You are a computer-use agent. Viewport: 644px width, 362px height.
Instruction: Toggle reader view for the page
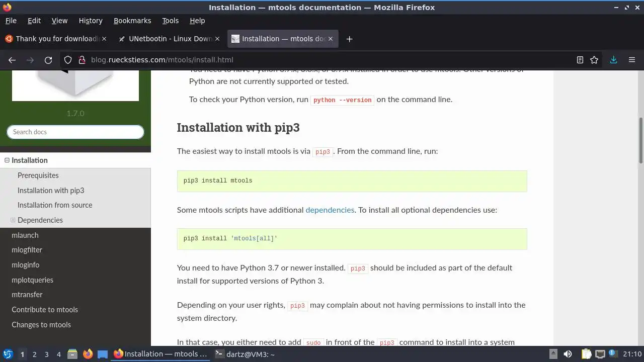(580, 60)
